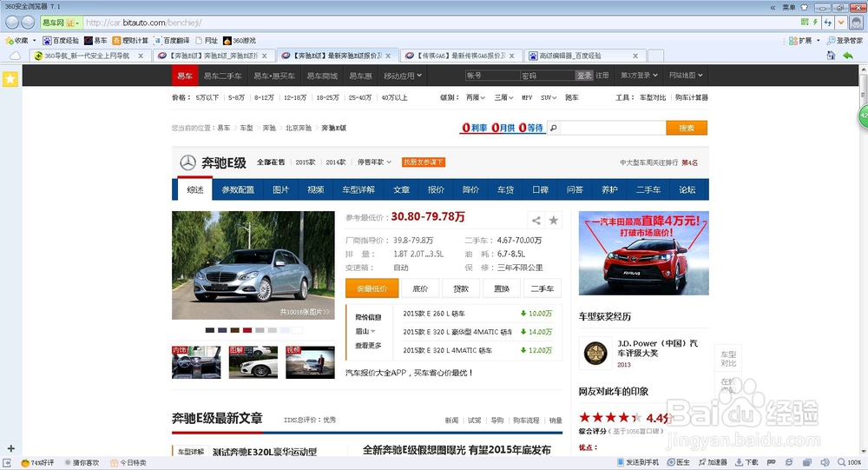Image resolution: width=868 pixels, height=470 pixels.
Task: Click 加速器 accelerator in status bar
Action: pyautogui.click(x=713, y=462)
